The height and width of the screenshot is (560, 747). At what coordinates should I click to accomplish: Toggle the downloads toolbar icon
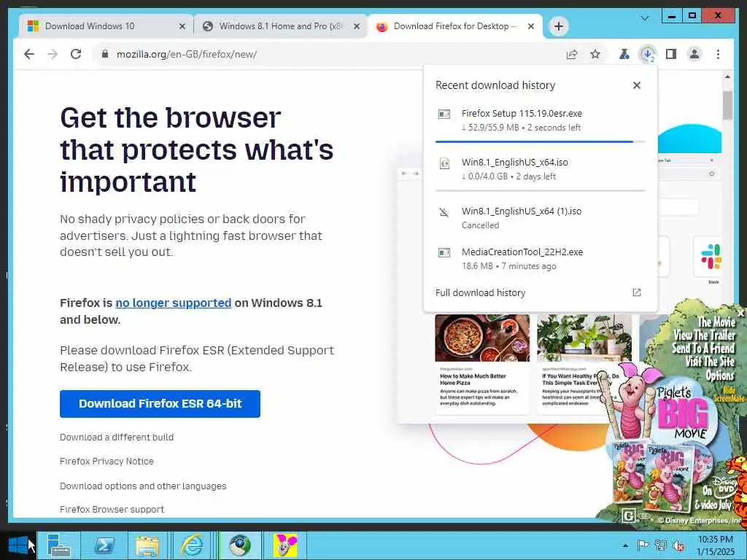coord(648,54)
